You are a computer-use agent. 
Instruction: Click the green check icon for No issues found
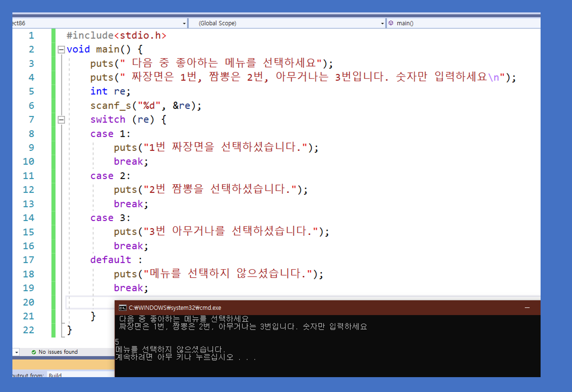(x=34, y=352)
